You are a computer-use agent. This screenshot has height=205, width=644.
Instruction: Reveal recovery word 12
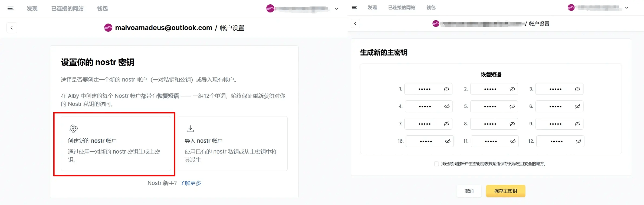point(578,141)
